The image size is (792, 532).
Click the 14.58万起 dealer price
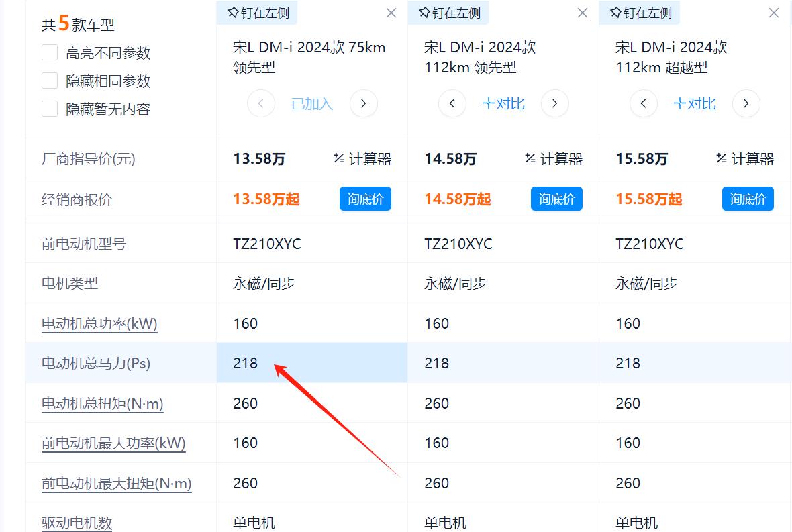458,199
